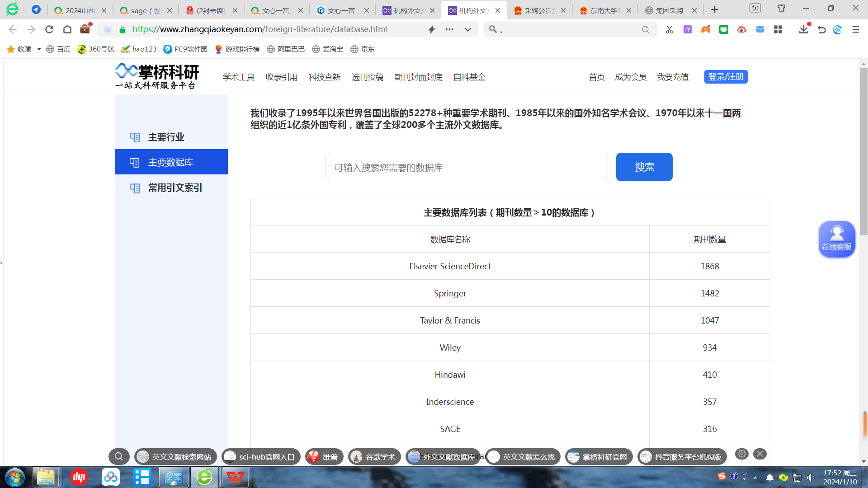Click the volume icon in system tray
868x488 pixels.
[811, 477]
